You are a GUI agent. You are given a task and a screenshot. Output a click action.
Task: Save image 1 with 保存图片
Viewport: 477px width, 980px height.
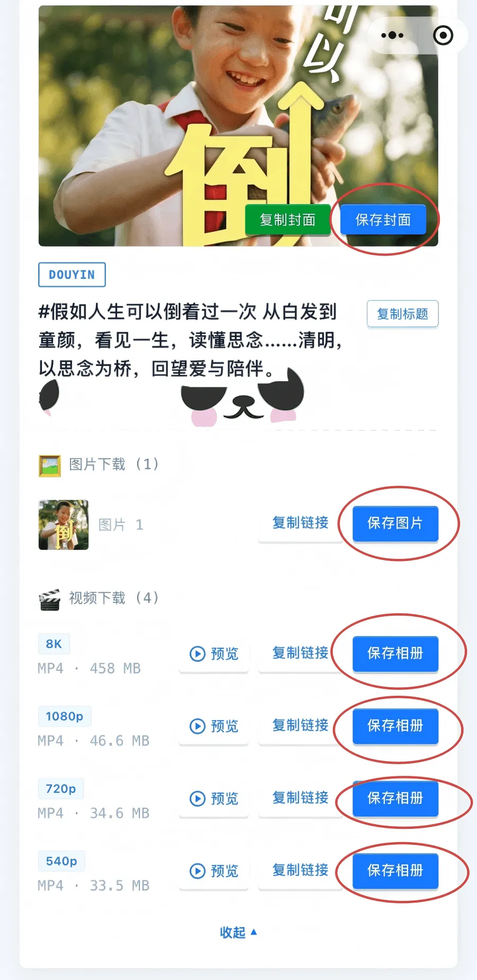click(x=395, y=523)
